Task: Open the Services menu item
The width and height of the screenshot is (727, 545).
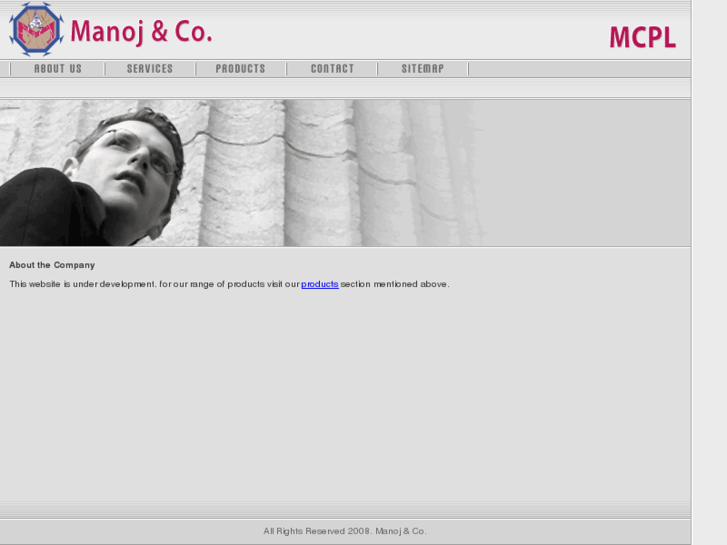Action: [150, 69]
